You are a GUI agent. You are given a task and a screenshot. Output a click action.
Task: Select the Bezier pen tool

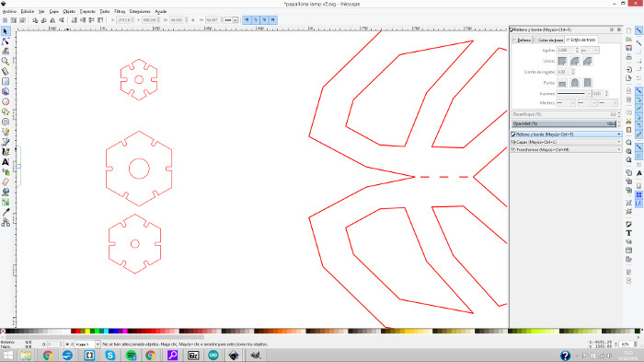(6, 142)
